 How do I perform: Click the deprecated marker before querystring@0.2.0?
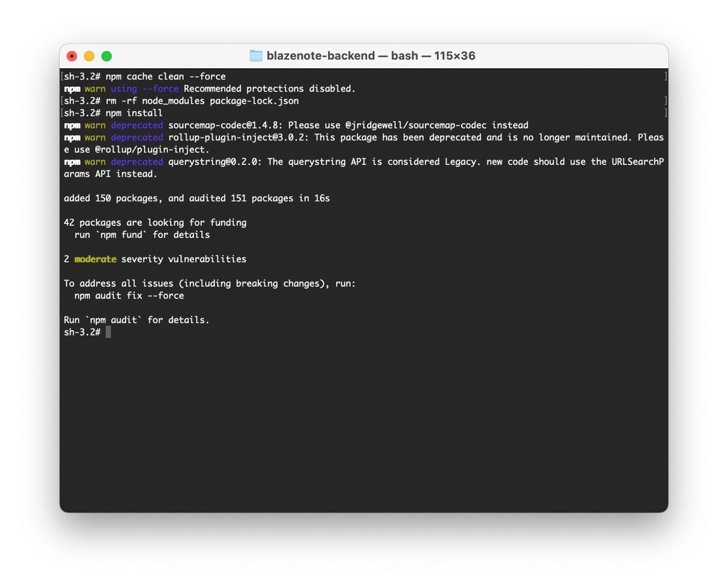click(136, 162)
